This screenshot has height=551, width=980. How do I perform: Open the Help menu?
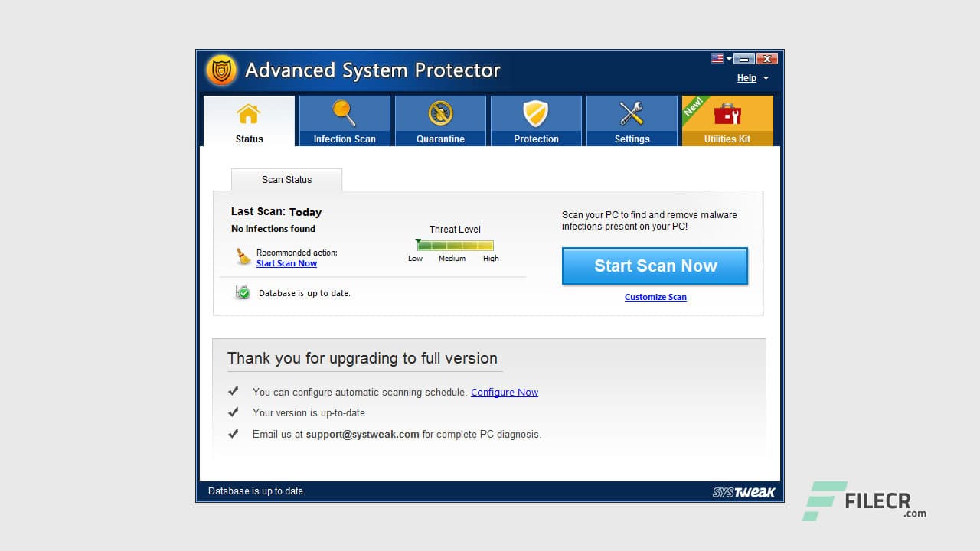(746, 78)
